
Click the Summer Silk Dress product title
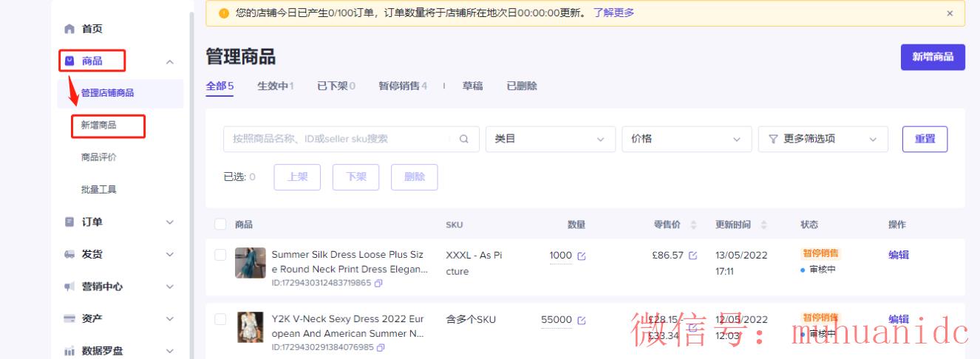click(350, 262)
